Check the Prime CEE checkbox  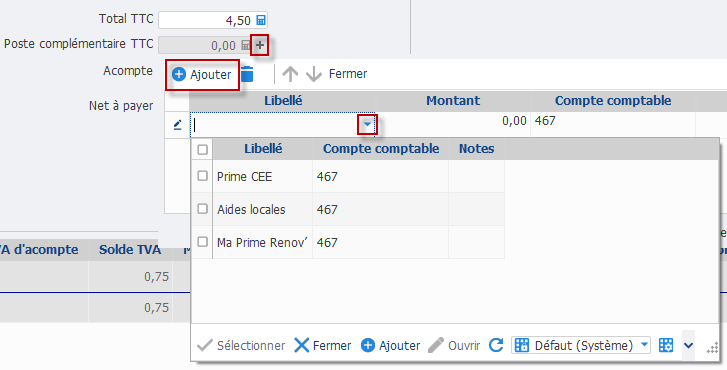tap(202, 176)
